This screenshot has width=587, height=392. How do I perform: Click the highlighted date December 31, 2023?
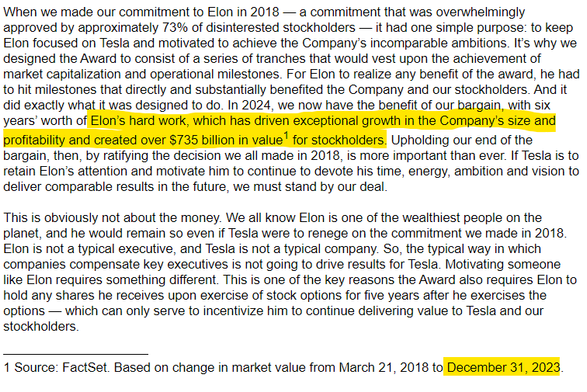[503, 367]
